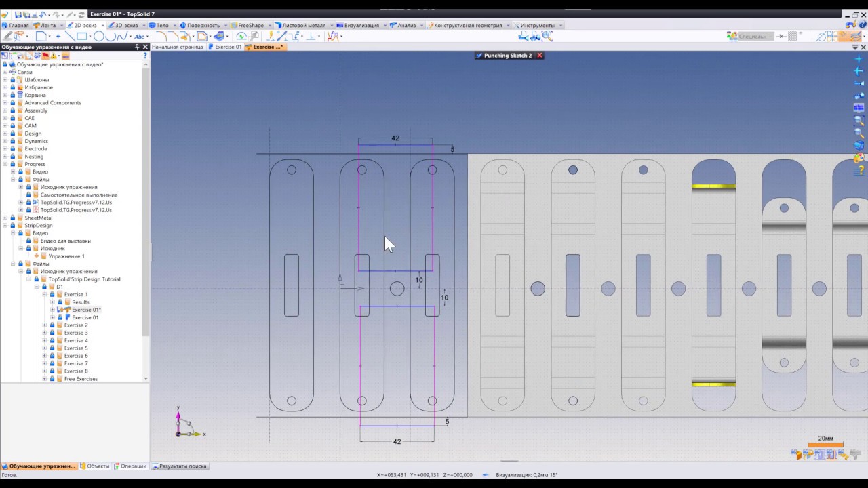This screenshot has height=488, width=868.
Task: Click the yellow question mark help icon
Action: (x=859, y=171)
